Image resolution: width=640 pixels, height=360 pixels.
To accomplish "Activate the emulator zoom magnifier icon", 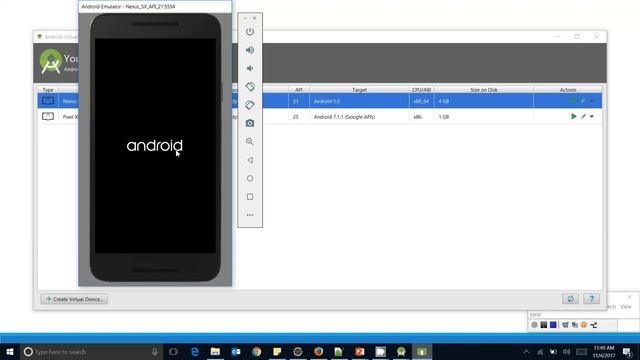I will 250,142.
